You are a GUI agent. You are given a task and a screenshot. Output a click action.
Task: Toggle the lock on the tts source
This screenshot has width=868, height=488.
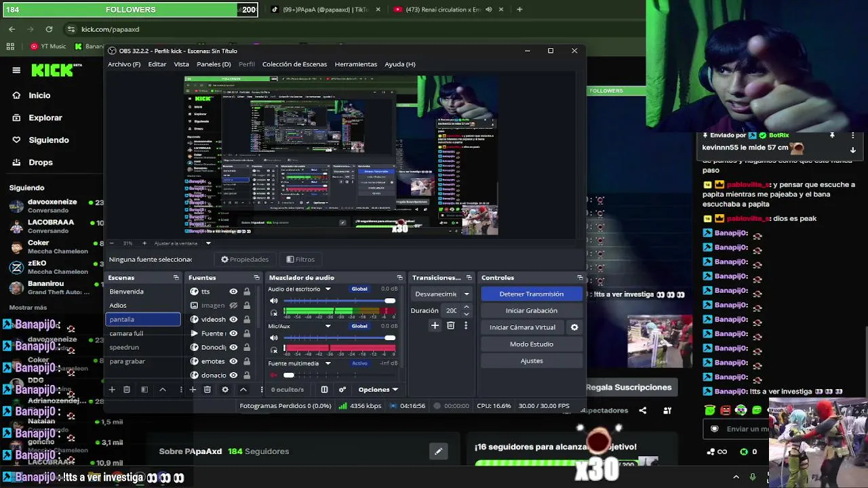[247, 291]
